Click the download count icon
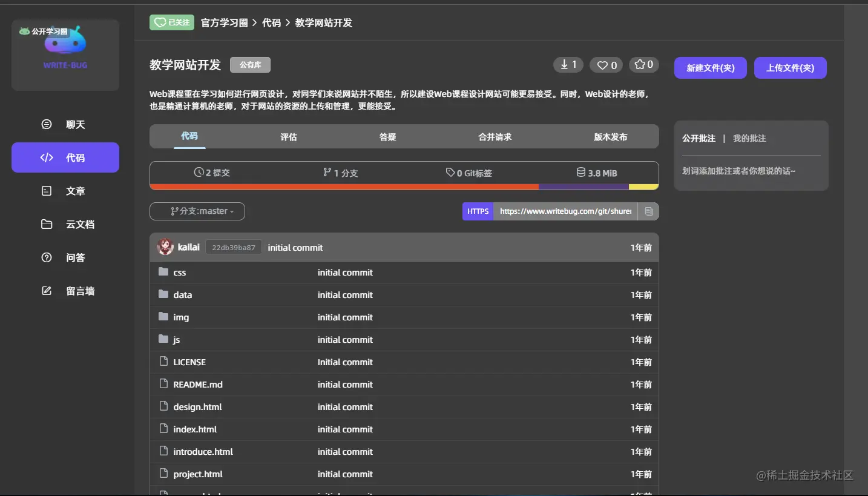This screenshot has height=496, width=868. [564, 64]
